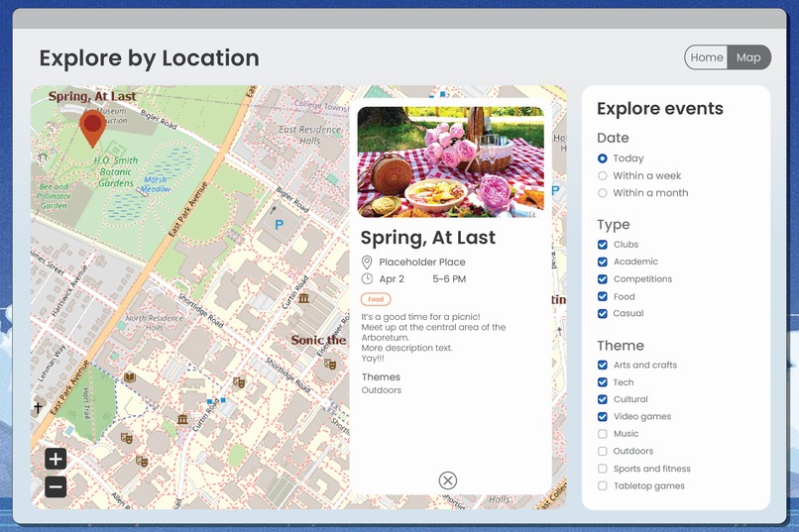
Task: Click the Sonic the event label on map
Action: pyautogui.click(x=318, y=340)
